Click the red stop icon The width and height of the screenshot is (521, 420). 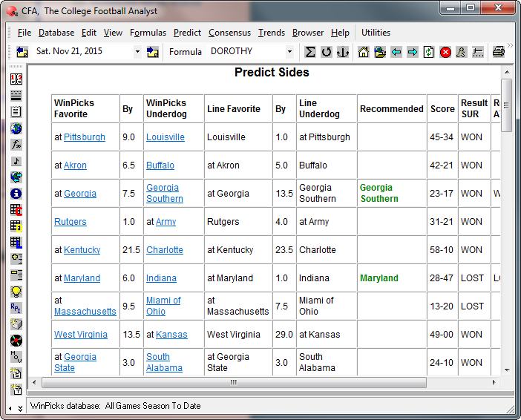click(x=445, y=52)
